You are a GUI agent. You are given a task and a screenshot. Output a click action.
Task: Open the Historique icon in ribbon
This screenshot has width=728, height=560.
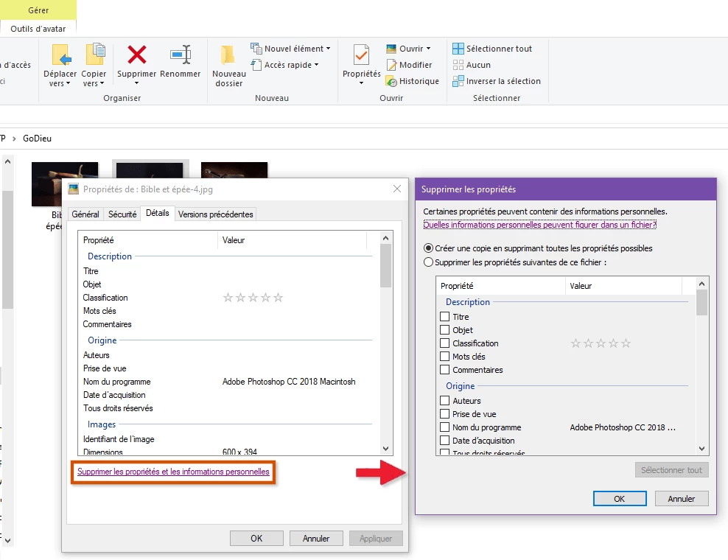(x=393, y=81)
